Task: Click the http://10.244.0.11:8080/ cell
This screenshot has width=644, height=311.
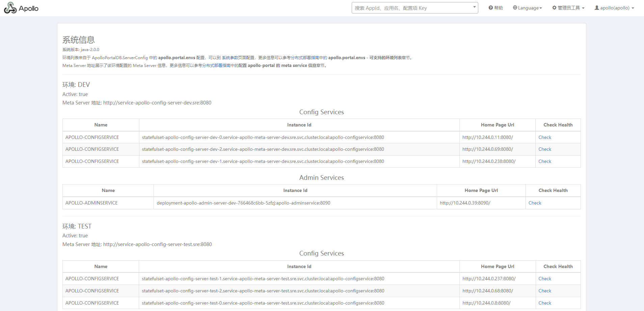Action: coord(498,137)
